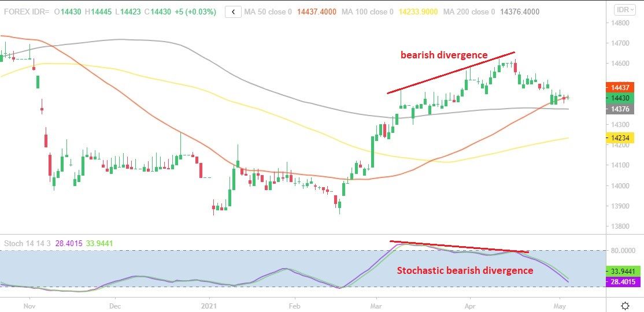Select the H14445 high value
The width and height of the screenshot is (644, 312).
pos(98,12)
